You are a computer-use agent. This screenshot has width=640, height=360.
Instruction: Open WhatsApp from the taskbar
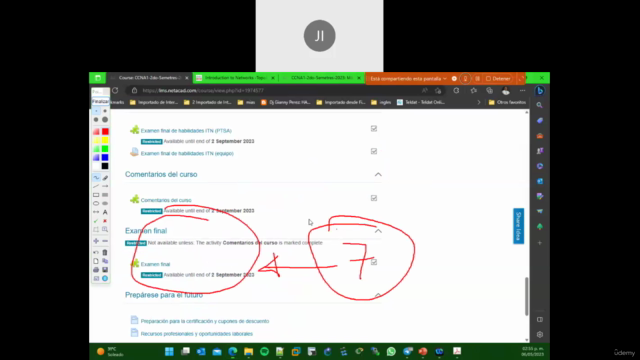coord(391,351)
